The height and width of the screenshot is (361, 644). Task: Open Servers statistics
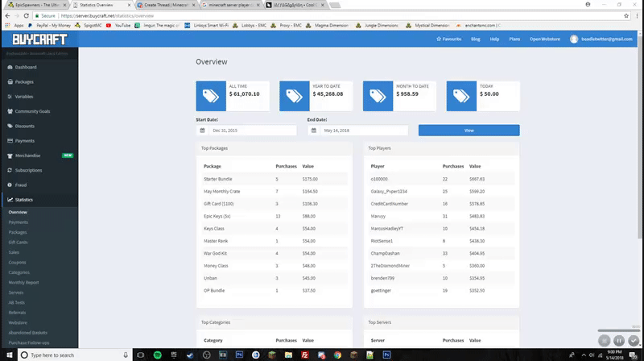click(x=15, y=293)
